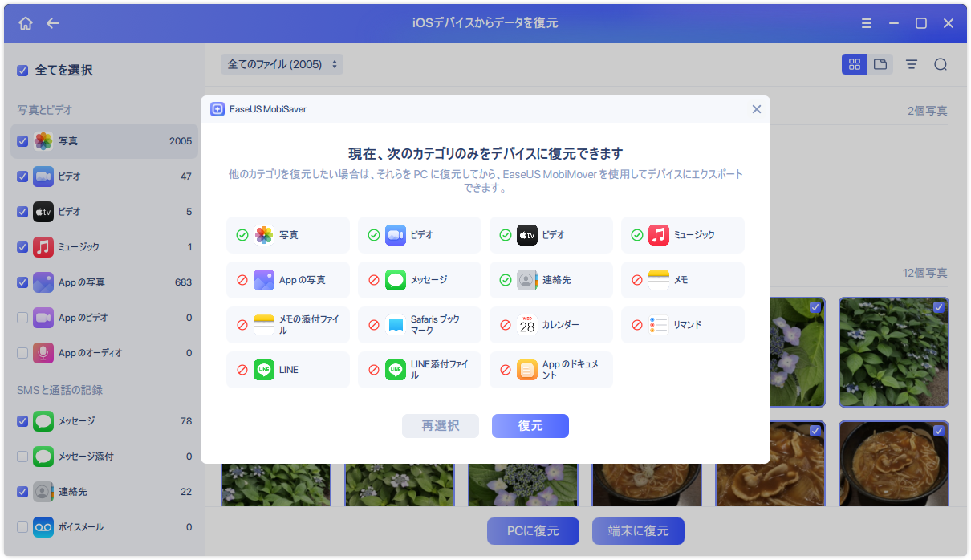Screen dimensions: 971x560
Task: Select the Appの写真 icon in the sidebar
Action: (43, 282)
